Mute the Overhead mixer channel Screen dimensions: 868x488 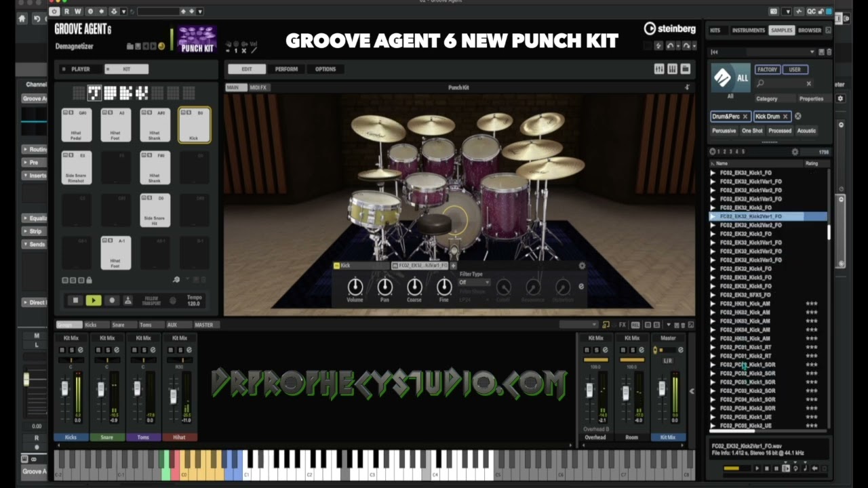[587, 350]
